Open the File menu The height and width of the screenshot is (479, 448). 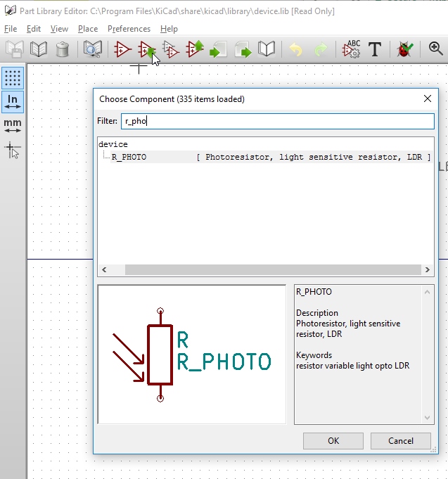coord(11,29)
